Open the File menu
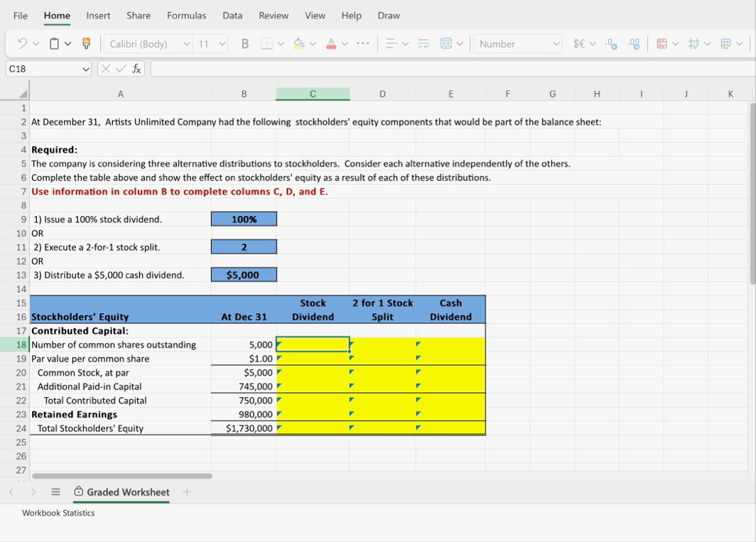The image size is (756, 542). pyautogui.click(x=20, y=16)
